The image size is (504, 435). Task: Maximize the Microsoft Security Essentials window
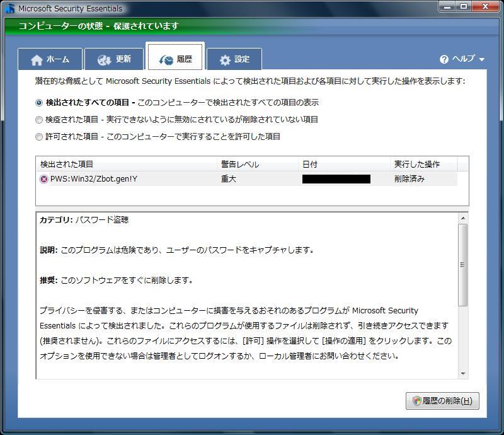tap(464, 7)
